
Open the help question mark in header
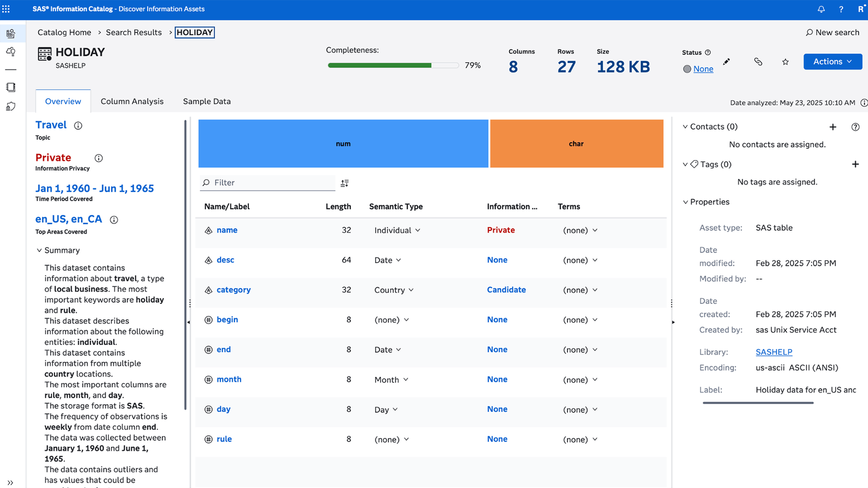(841, 9)
